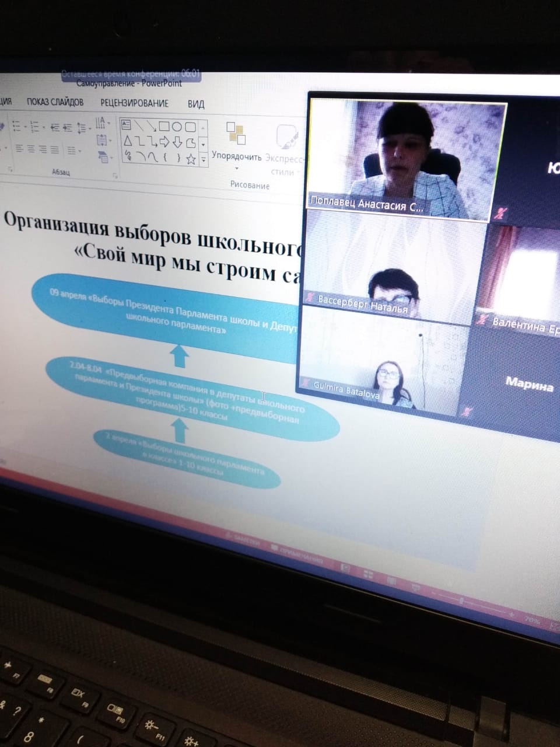Image resolution: width=560 pixels, height=747 pixels.
Task: Click muted mic icon on Валентина tile
Action: tap(482, 319)
